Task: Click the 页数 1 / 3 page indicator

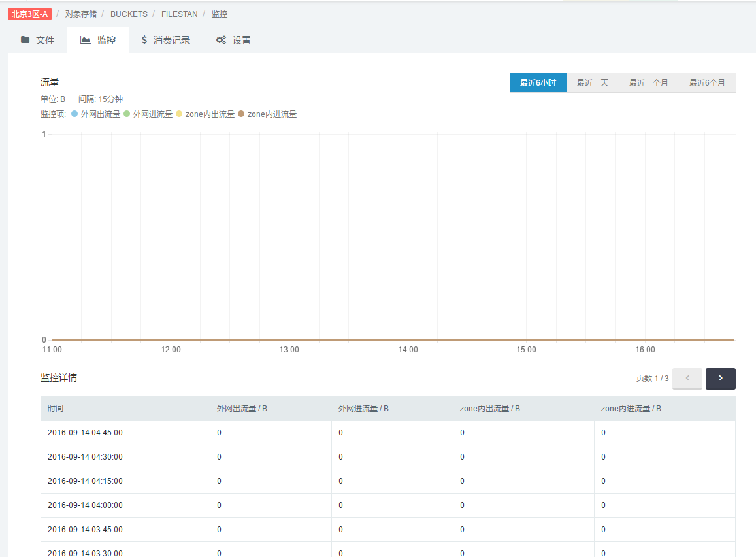Action: (652, 379)
